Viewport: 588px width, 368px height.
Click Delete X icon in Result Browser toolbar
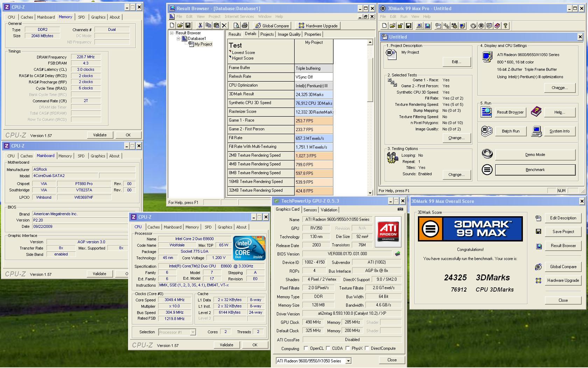click(224, 25)
